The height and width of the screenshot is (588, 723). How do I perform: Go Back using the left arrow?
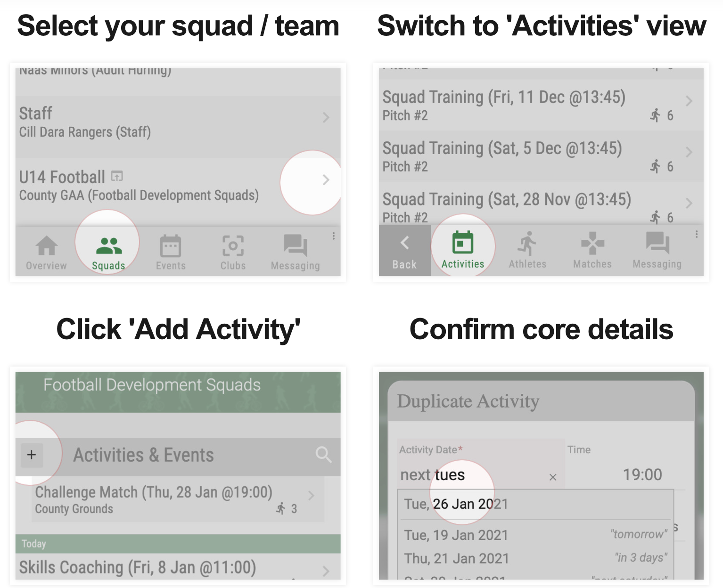tap(405, 251)
